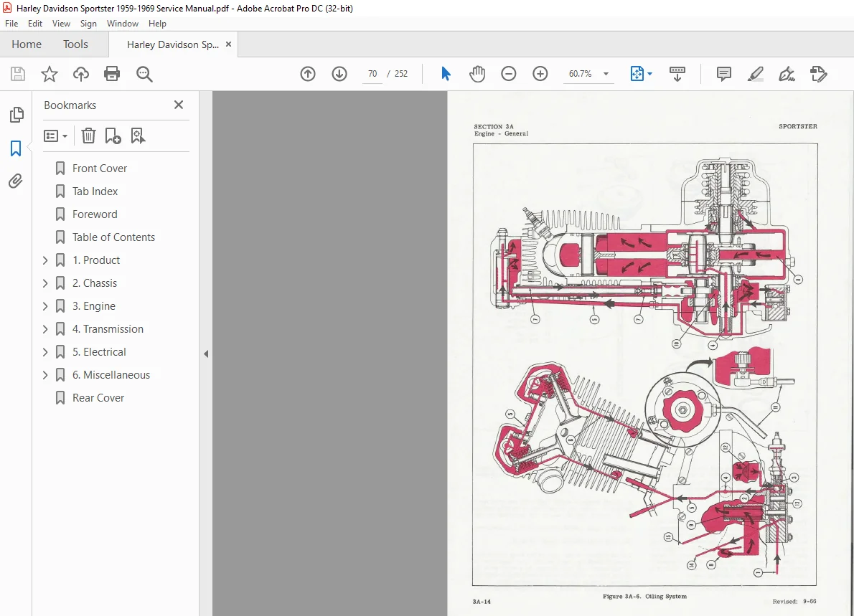Switch to the Tools tab

pyautogui.click(x=75, y=44)
